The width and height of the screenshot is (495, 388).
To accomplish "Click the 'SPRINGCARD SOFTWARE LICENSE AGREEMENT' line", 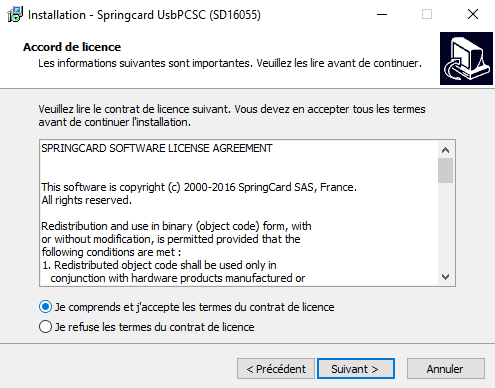I will pyautogui.click(x=157, y=148).
